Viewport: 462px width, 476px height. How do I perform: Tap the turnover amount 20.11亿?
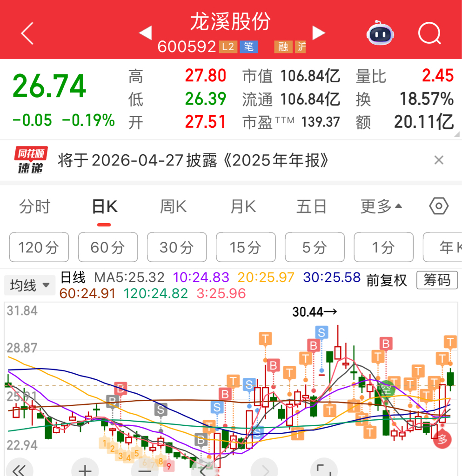click(x=424, y=122)
